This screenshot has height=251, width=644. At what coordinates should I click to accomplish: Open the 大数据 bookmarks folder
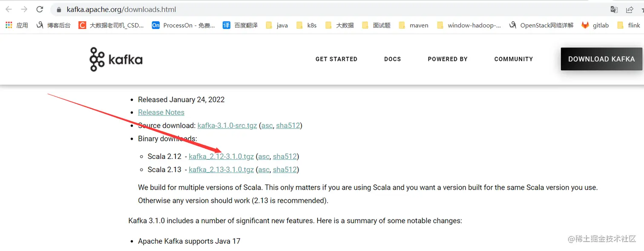pyautogui.click(x=339, y=25)
